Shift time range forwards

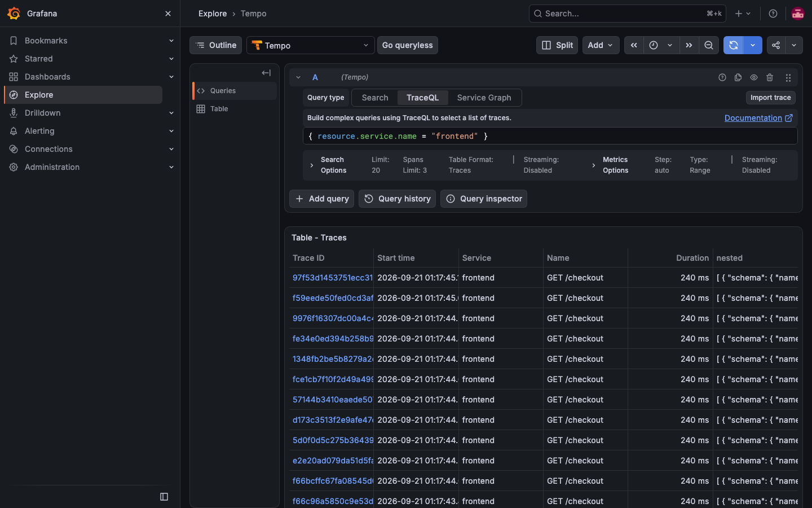point(689,45)
